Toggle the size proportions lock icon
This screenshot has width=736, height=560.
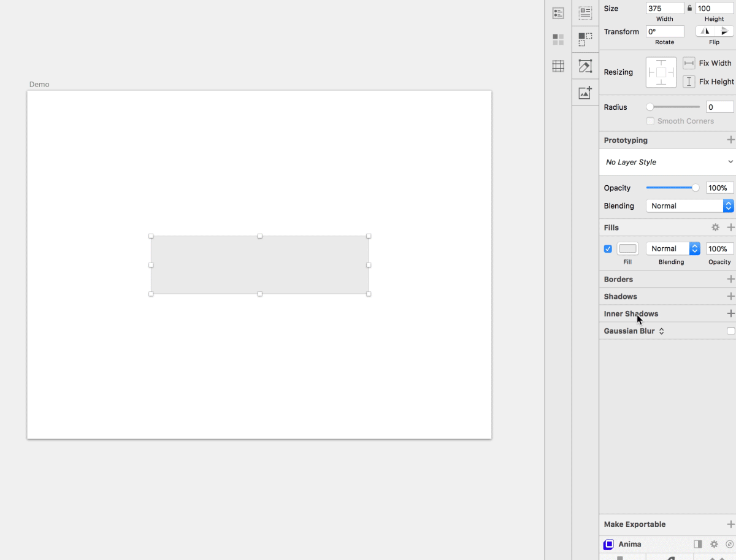(x=689, y=9)
